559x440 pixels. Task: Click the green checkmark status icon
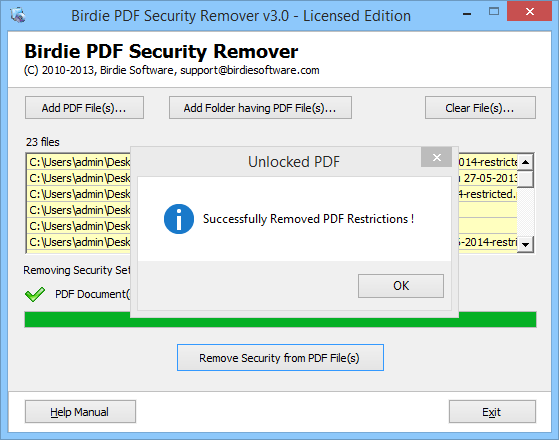(35, 295)
